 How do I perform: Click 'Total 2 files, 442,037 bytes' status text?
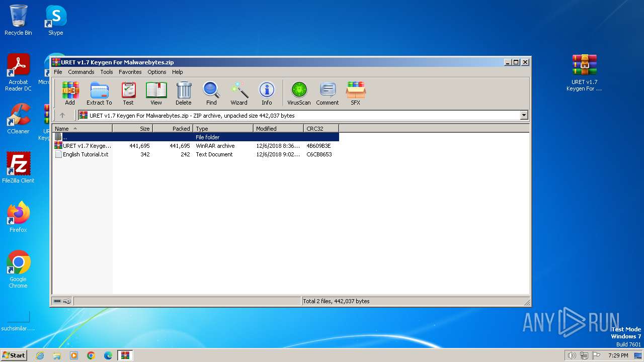coord(336,301)
